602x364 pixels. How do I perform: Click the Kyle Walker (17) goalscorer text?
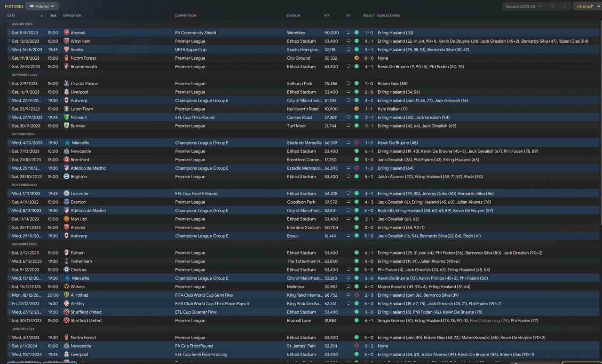(x=393, y=109)
